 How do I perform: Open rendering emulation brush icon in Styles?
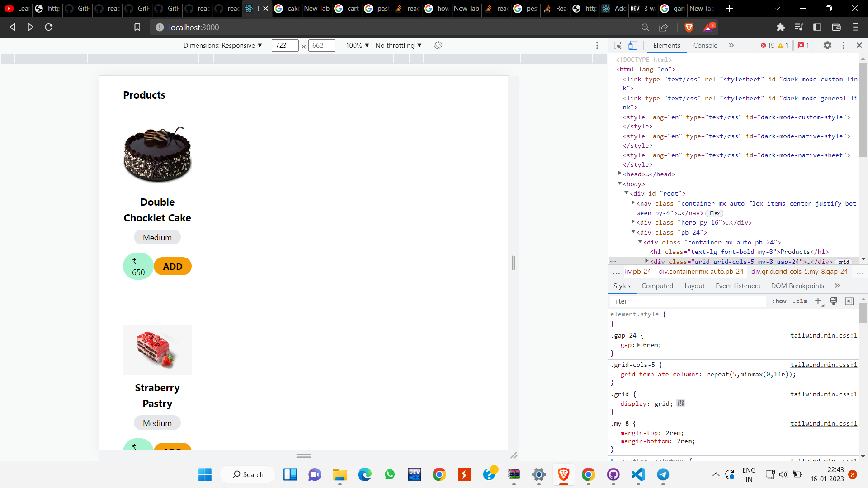click(x=834, y=301)
